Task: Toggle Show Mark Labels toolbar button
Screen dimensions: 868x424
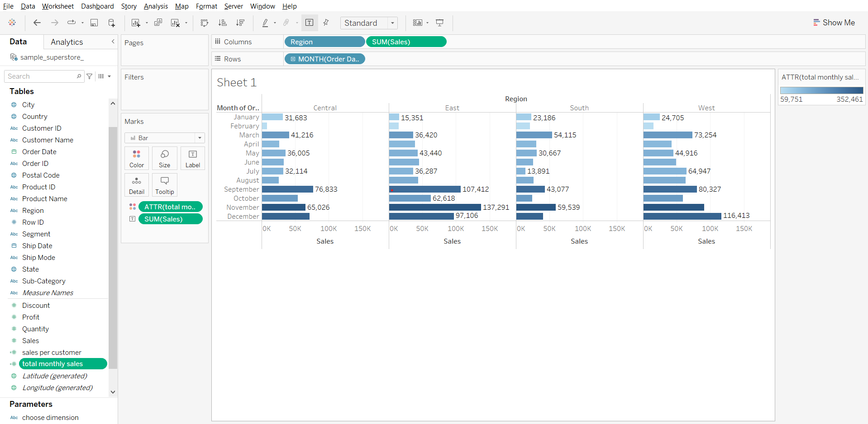Action: [x=310, y=23]
